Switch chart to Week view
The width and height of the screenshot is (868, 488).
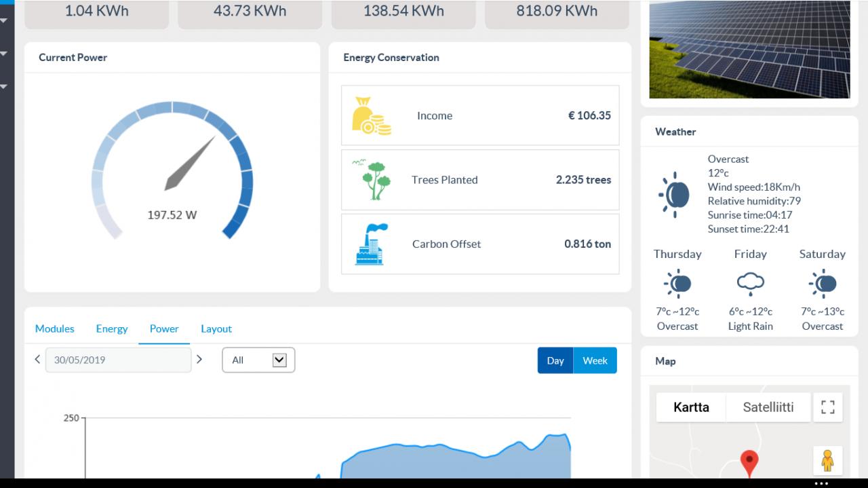click(x=595, y=360)
